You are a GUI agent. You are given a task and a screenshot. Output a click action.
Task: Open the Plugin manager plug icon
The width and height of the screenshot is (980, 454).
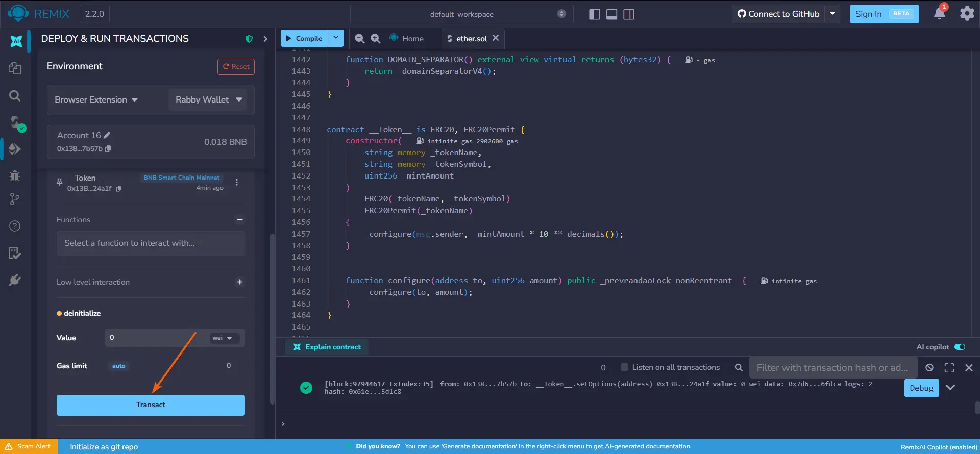tap(15, 280)
